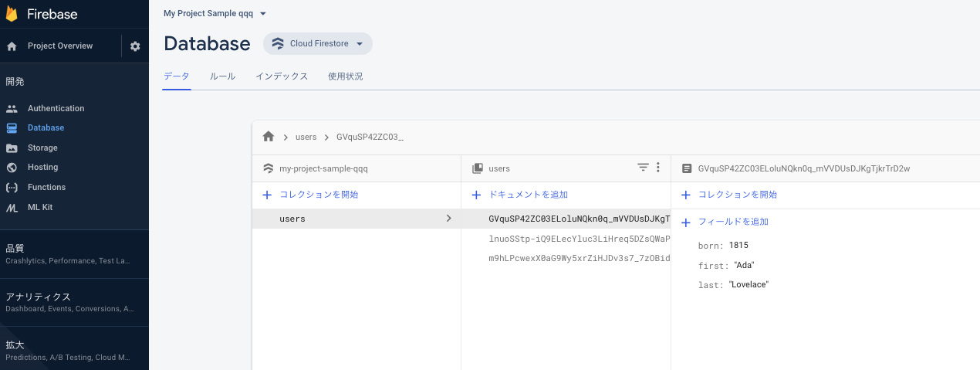Open the users collection filter icon
The image size is (980, 370).
click(643, 168)
